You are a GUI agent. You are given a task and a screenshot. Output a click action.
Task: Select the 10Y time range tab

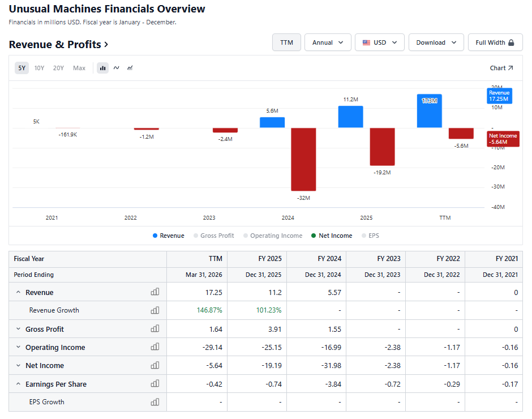40,68
